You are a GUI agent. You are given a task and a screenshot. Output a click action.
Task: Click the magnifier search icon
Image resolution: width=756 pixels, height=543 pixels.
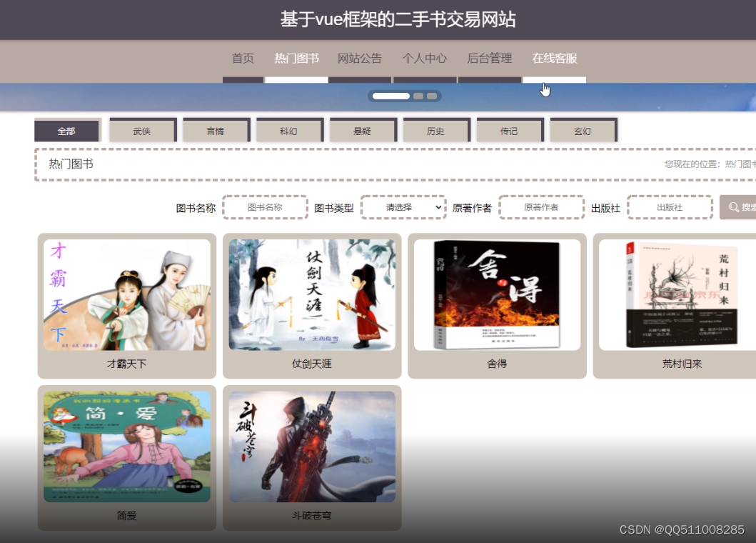tap(735, 206)
